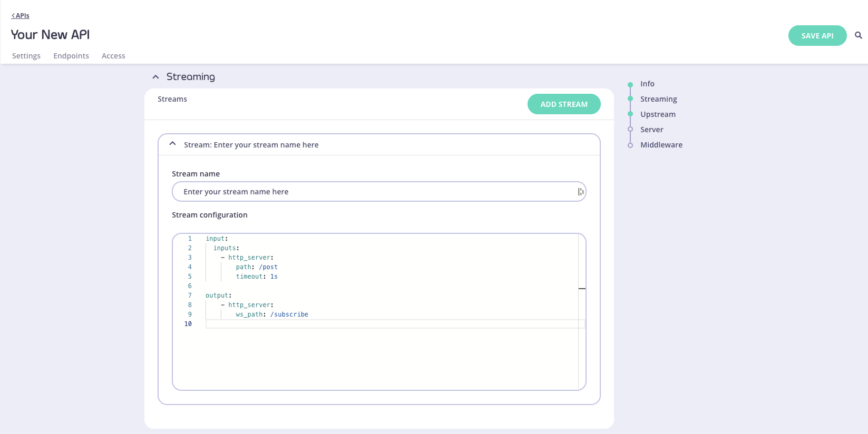Image resolution: width=868 pixels, height=434 pixels.
Task: Open the Settings tab
Action: [x=26, y=56]
